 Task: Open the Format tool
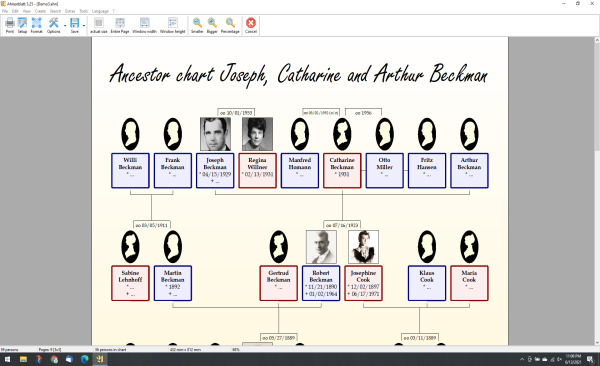[x=36, y=25]
